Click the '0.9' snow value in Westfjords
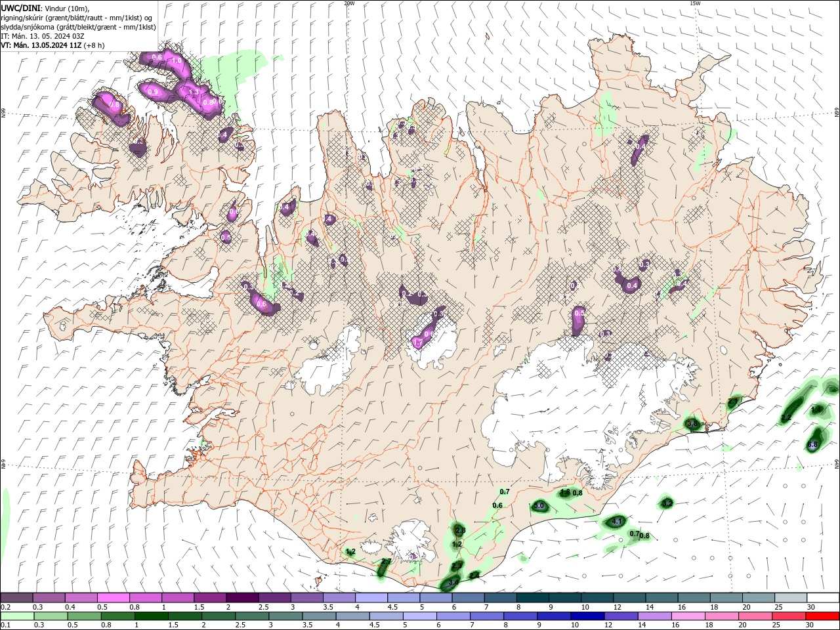This screenshot has width=840, height=630. point(153,92)
